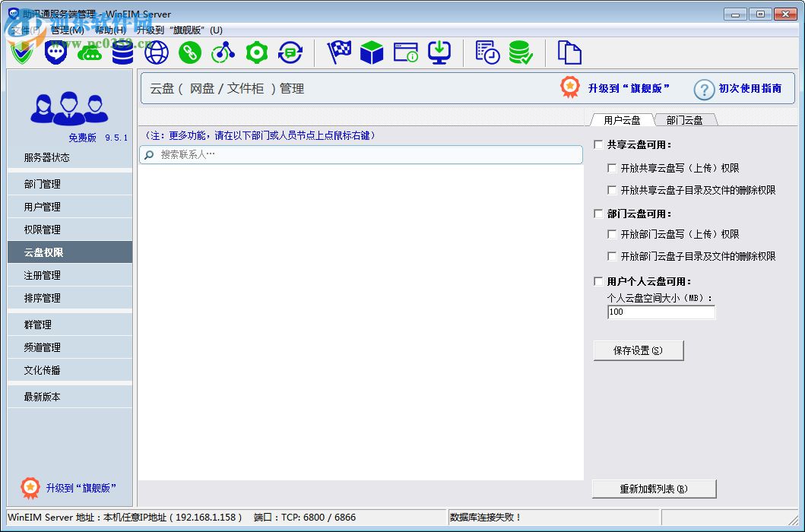The height and width of the screenshot is (532, 805).
Task: Open the globe network settings icon
Action: tap(156, 52)
